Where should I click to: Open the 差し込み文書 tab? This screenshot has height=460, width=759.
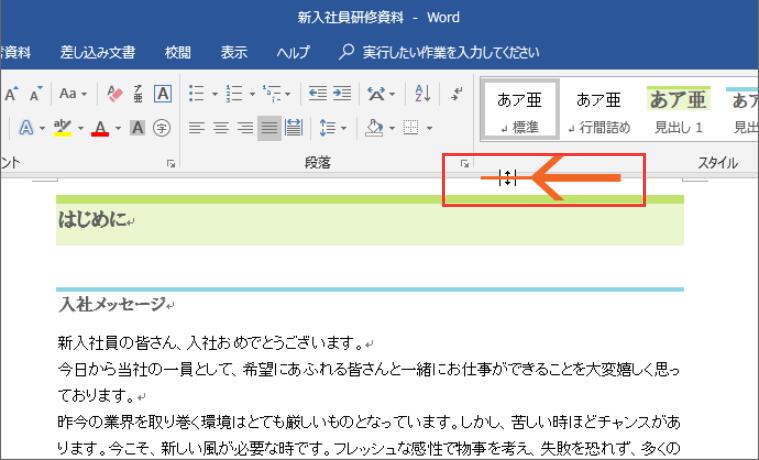[97, 52]
